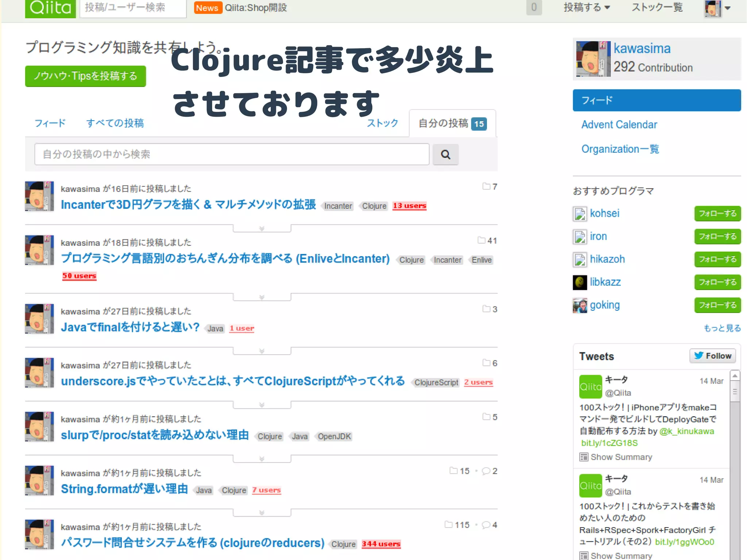The height and width of the screenshot is (560, 747).
Task: Expand the String.format post preview
Action: [262, 513]
